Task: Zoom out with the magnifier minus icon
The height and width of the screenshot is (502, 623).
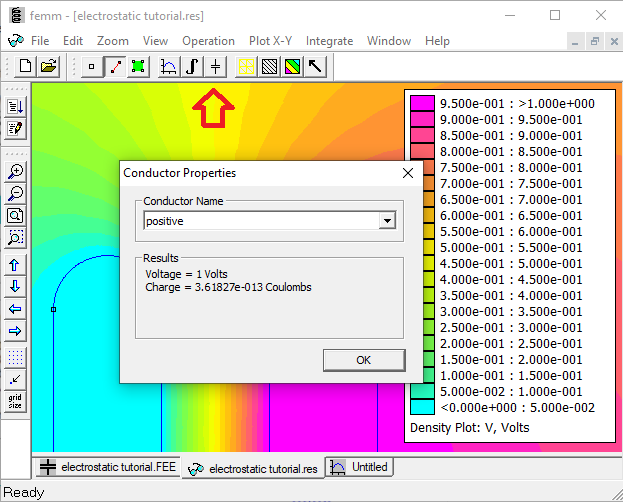Action: coord(15,194)
